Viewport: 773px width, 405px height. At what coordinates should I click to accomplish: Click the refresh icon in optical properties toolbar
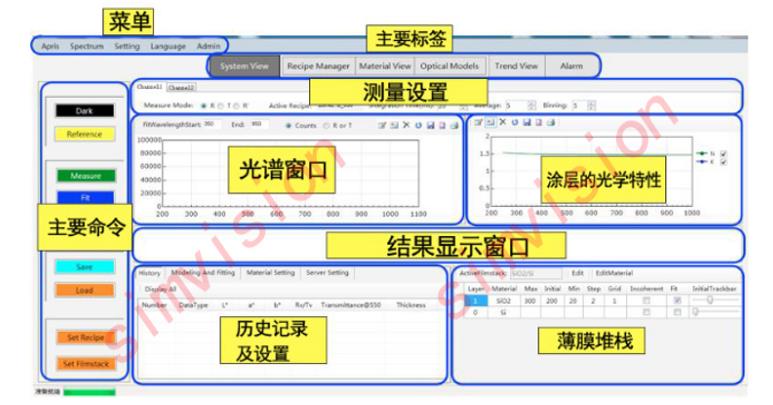(x=514, y=122)
